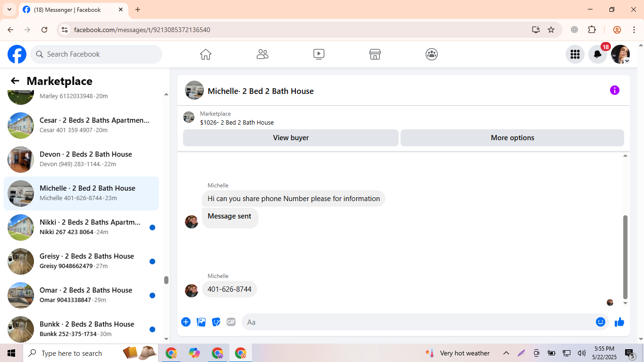This screenshot has height=362, width=644.
Task: Select the Michelle 2 Bed 2 Bath House conversation
Action: [81, 194]
